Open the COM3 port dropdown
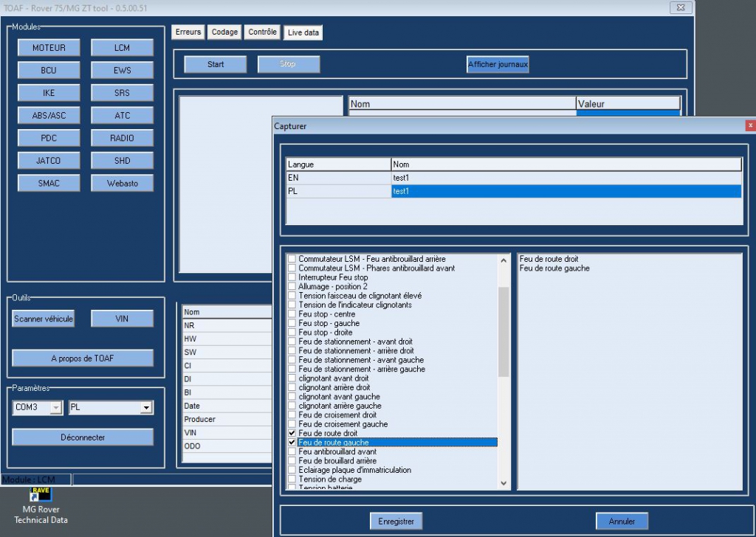756x537 pixels. (56, 408)
